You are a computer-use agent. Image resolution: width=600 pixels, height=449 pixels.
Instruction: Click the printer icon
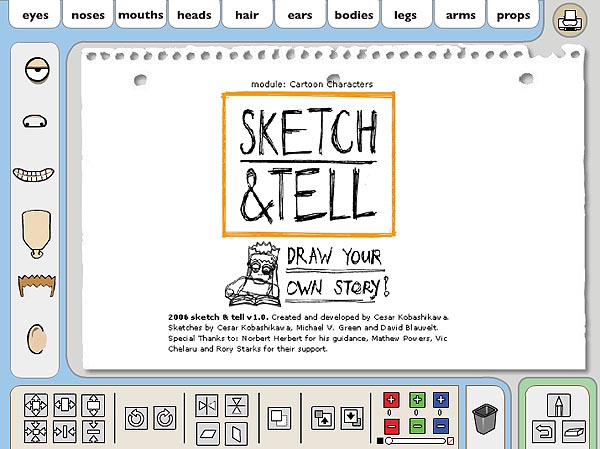(570, 20)
